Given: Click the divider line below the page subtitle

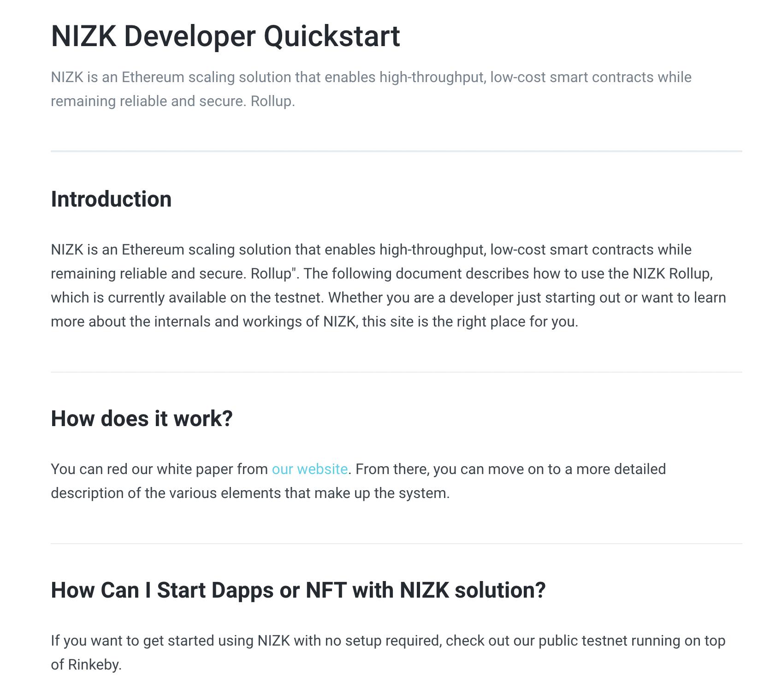Looking at the screenshot, I should coord(396,151).
